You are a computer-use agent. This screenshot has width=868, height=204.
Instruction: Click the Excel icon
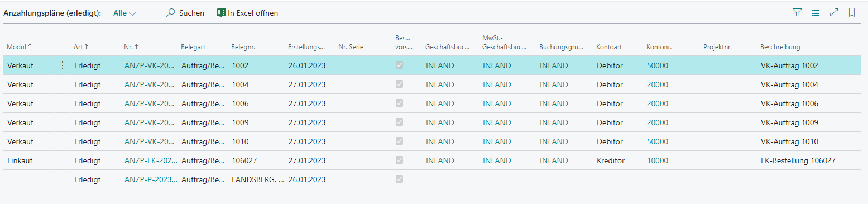tap(221, 12)
